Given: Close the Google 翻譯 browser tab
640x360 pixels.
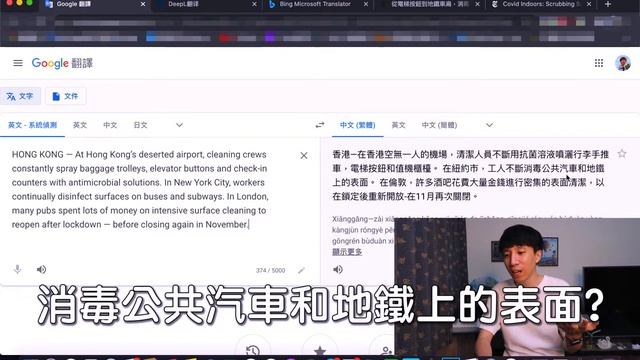Looking at the screenshot, I should [143, 4].
